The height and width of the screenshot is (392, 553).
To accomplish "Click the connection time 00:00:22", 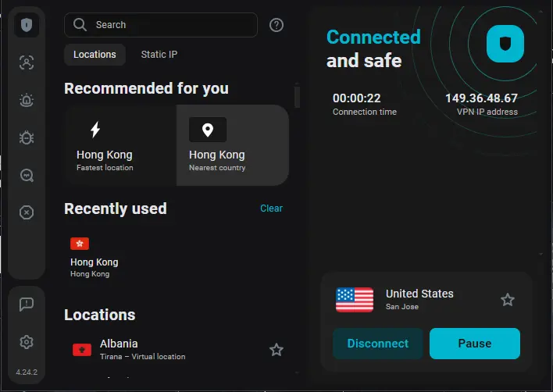I will click(356, 98).
